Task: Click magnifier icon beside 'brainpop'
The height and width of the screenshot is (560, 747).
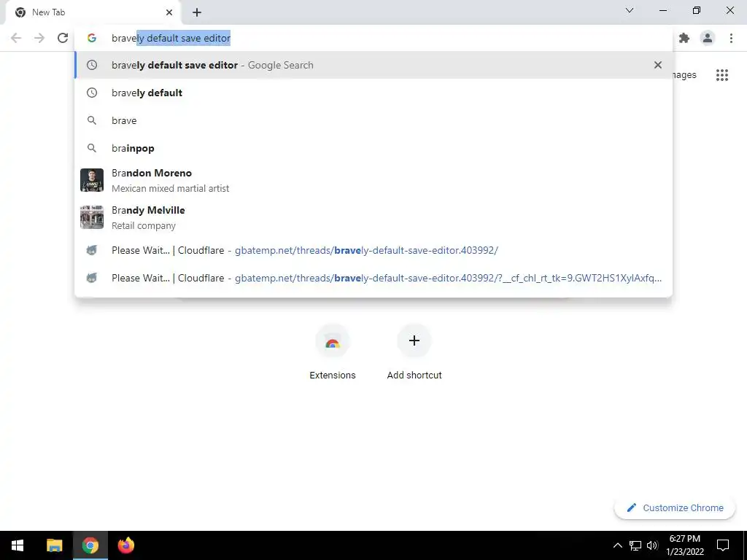Action: coord(92,148)
